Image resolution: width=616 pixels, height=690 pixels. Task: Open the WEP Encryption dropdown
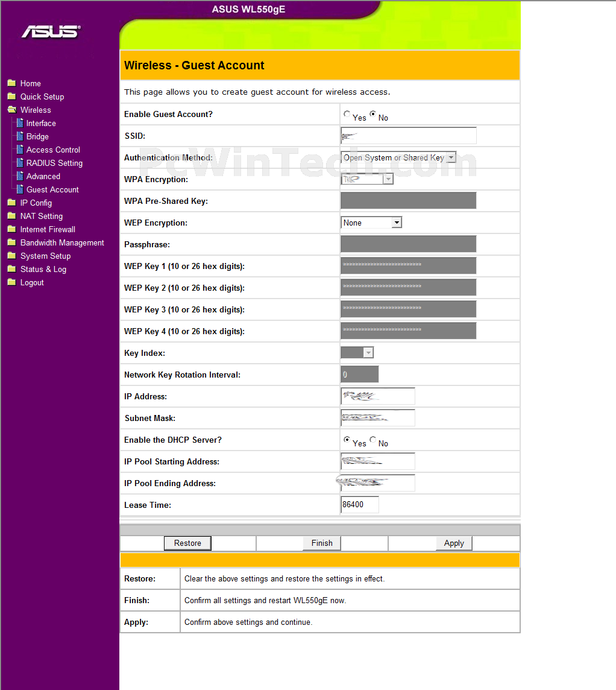pos(371,223)
